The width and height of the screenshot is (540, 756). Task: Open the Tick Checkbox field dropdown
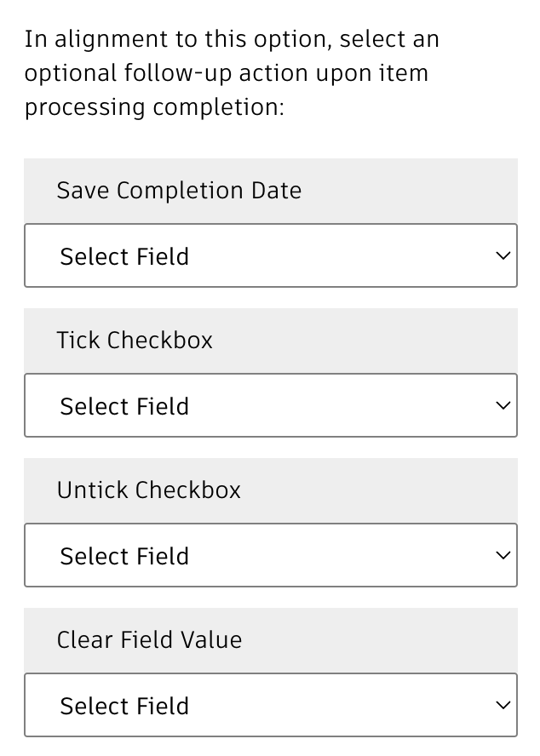click(x=270, y=405)
